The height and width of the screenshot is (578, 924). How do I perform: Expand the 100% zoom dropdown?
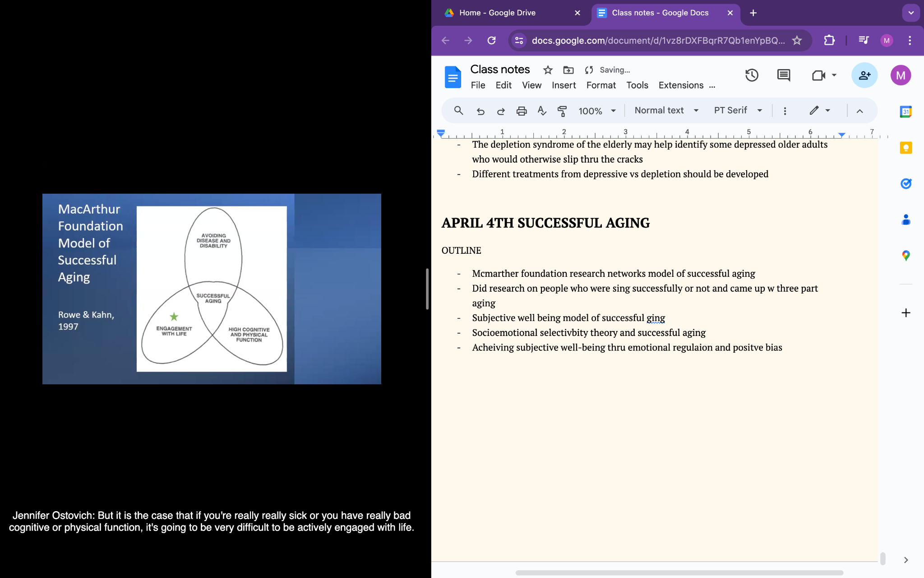[x=597, y=111]
